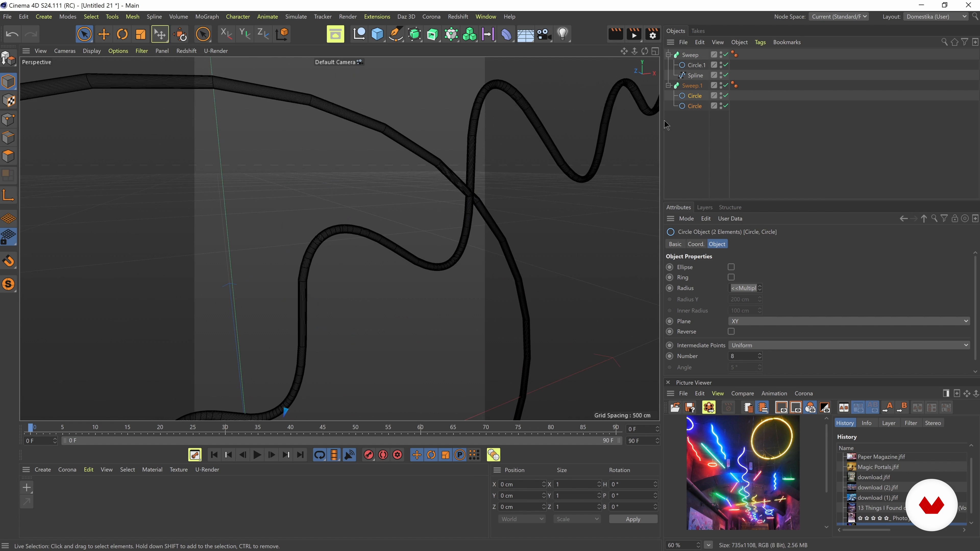Open Intermediate Points Uniform dropdown

(x=849, y=345)
